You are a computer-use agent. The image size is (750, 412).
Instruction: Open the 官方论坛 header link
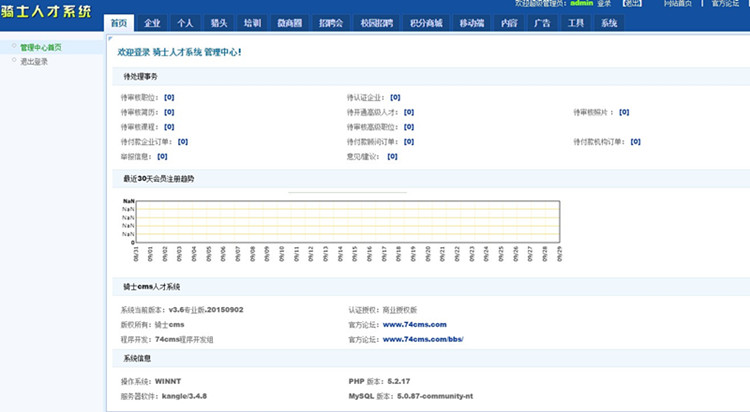tap(725, 3)
